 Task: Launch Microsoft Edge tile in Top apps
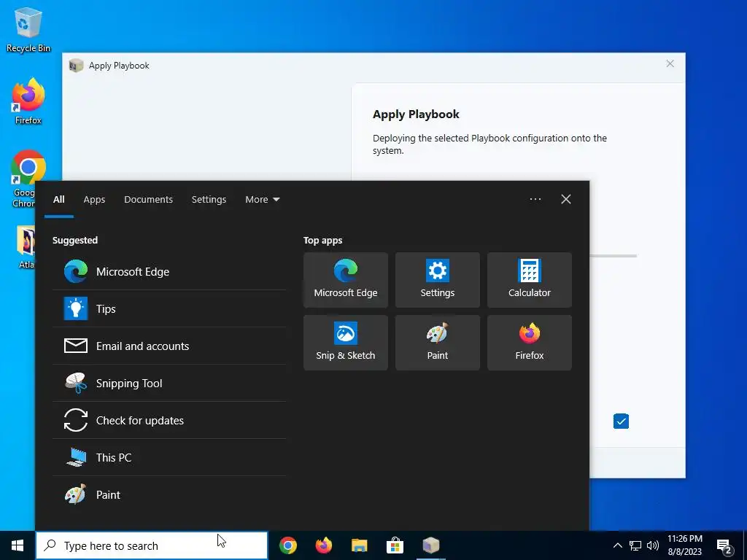[345, 280]
